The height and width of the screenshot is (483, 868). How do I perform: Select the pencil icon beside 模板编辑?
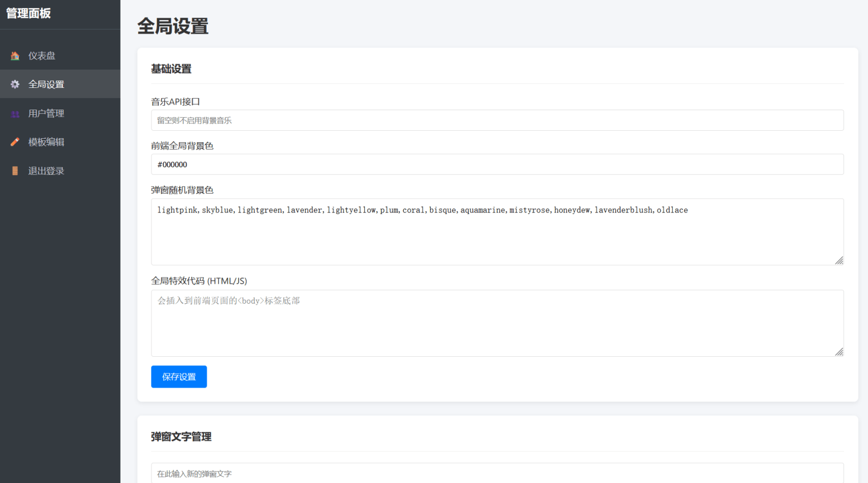pyautogui.click(x=14, y=142)
